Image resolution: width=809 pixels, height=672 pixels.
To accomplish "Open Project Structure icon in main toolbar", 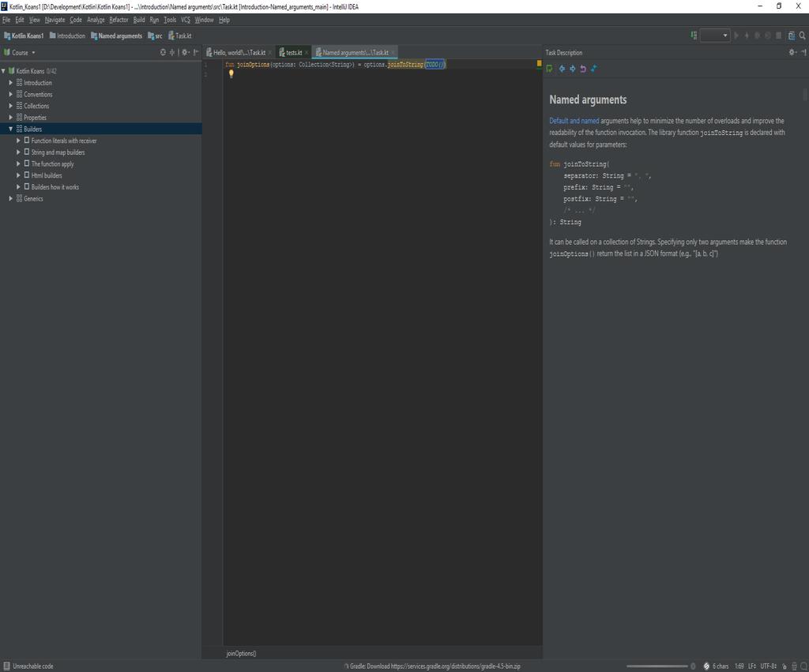I will [x=792, y=36].
